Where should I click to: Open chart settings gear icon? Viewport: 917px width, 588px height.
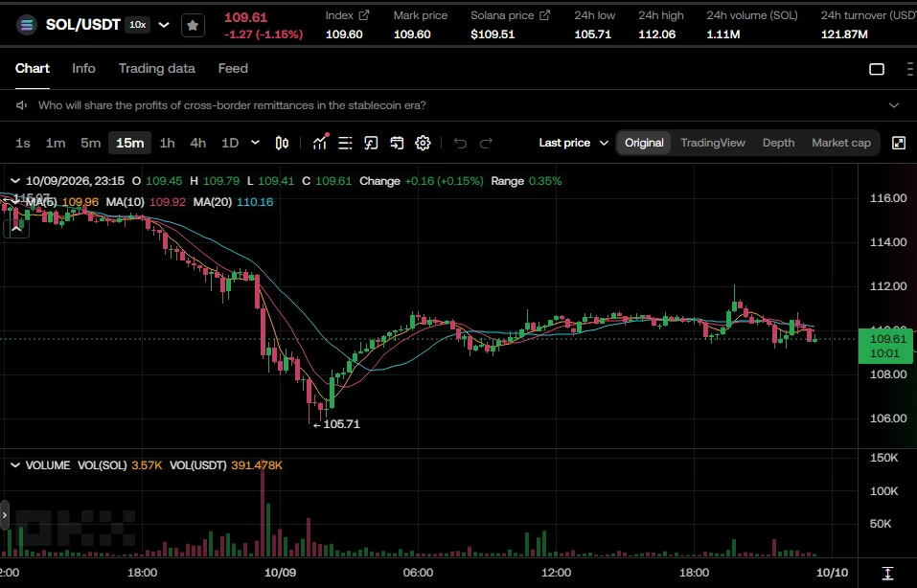[x=423, y=143]
